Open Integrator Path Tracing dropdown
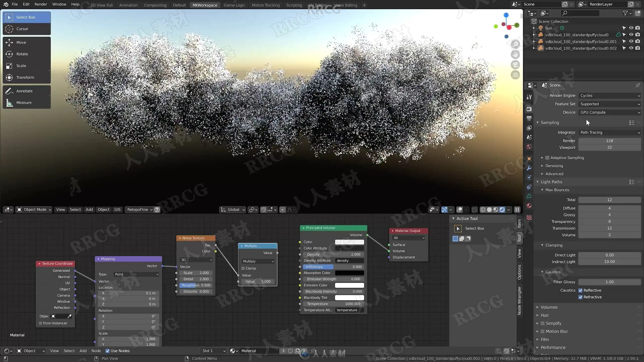 click(610, 132)
